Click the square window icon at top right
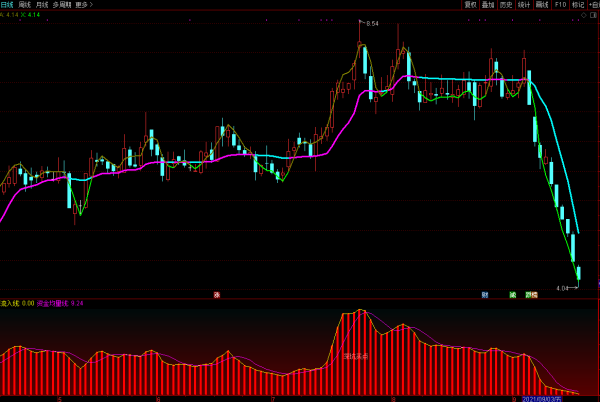 coord(595,15)
